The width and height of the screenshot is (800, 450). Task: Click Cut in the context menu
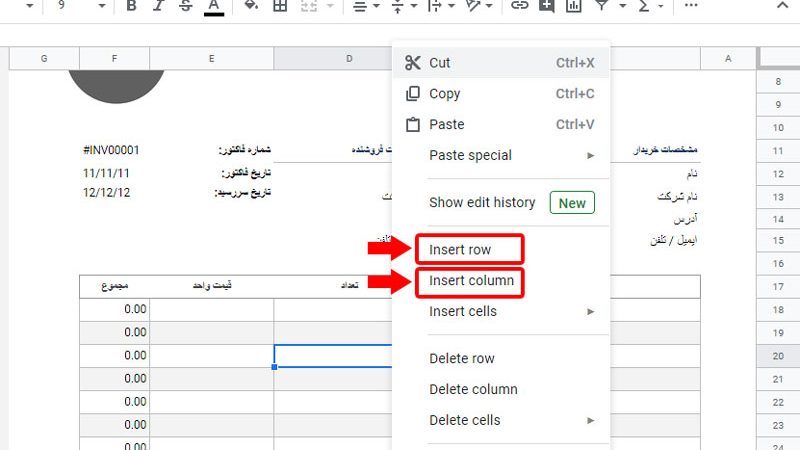[440, 63]
